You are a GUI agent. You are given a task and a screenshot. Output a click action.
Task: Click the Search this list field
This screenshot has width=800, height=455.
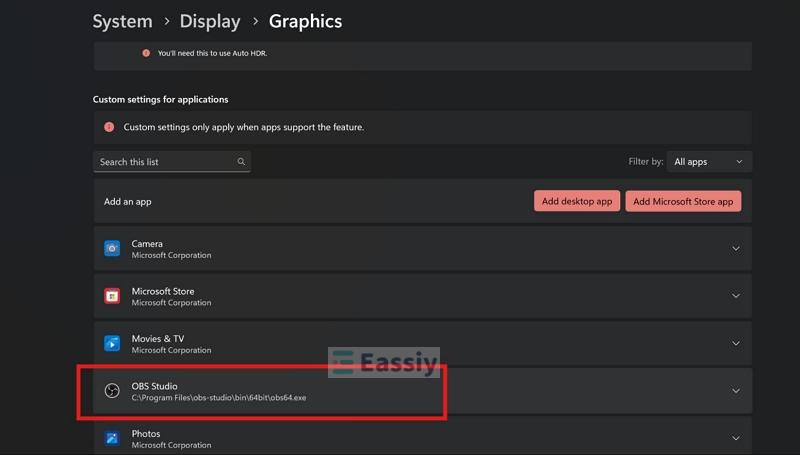click(172, 162)
